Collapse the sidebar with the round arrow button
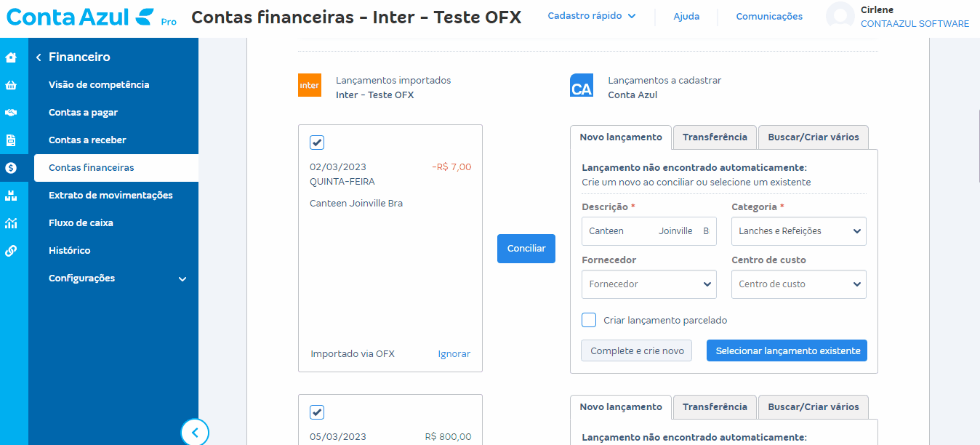Viewport: 980px width, 445px height. tap(195, 433)
